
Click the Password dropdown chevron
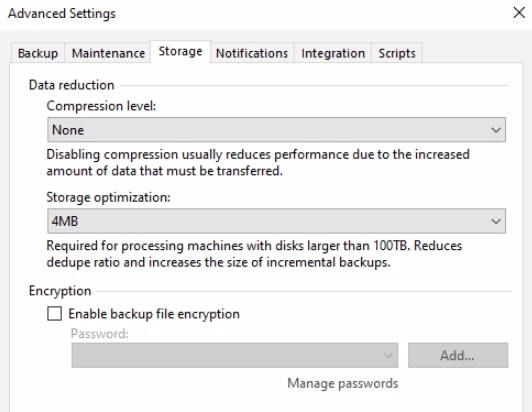coord(388,356)
